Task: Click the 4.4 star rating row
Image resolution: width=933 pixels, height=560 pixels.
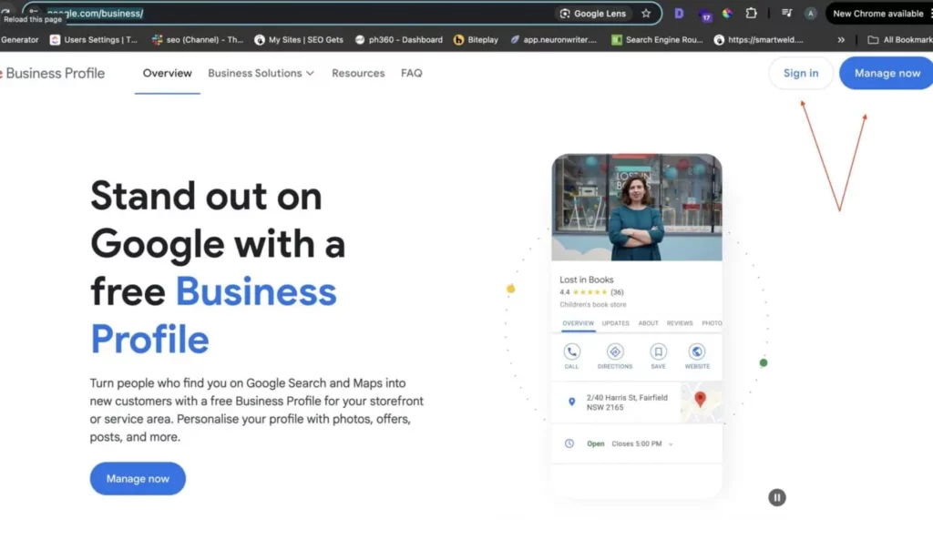Action: tap(591, 292)
